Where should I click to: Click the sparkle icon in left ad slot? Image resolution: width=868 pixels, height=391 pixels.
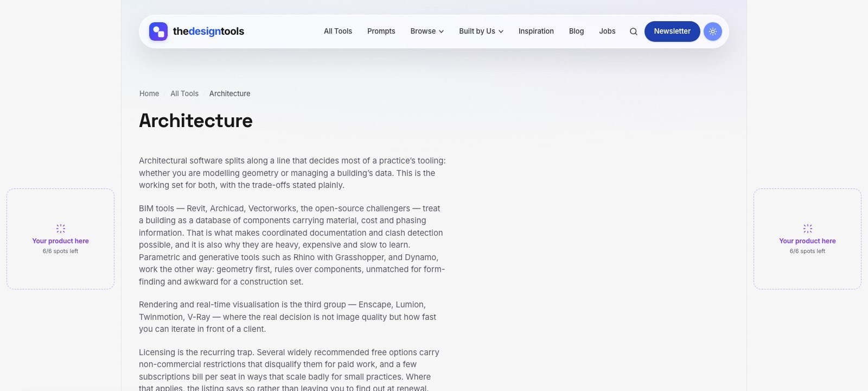[61, 229]
